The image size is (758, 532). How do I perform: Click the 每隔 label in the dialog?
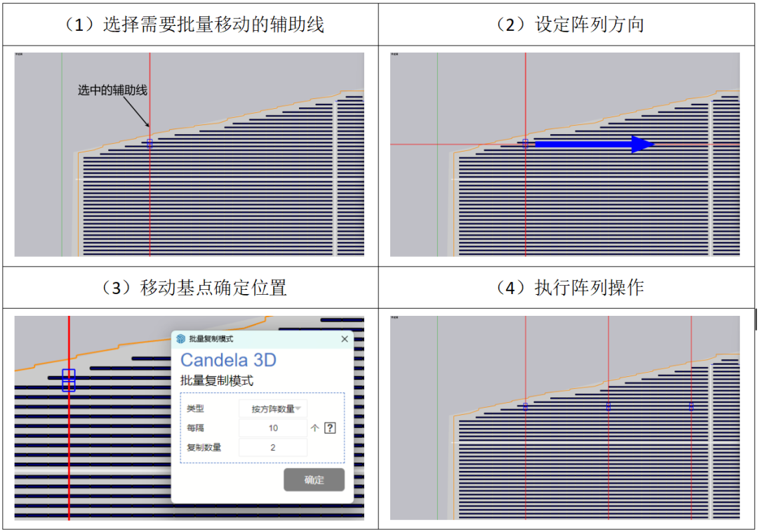[x=195, y=427]
